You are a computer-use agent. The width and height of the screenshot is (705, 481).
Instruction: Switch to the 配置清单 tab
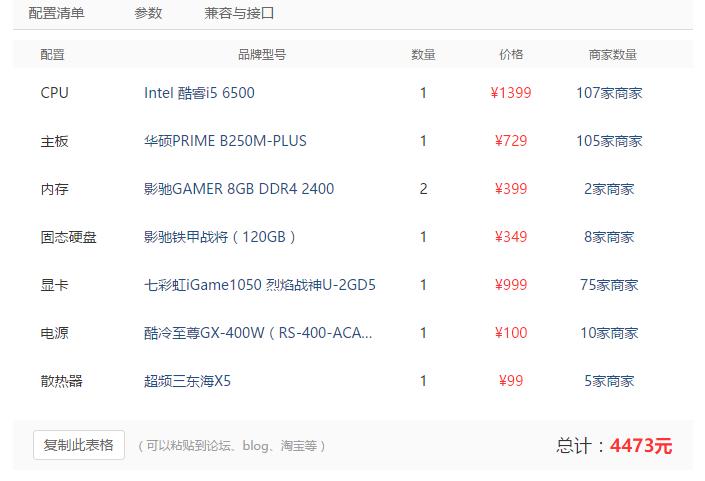[x=56, y=13]
